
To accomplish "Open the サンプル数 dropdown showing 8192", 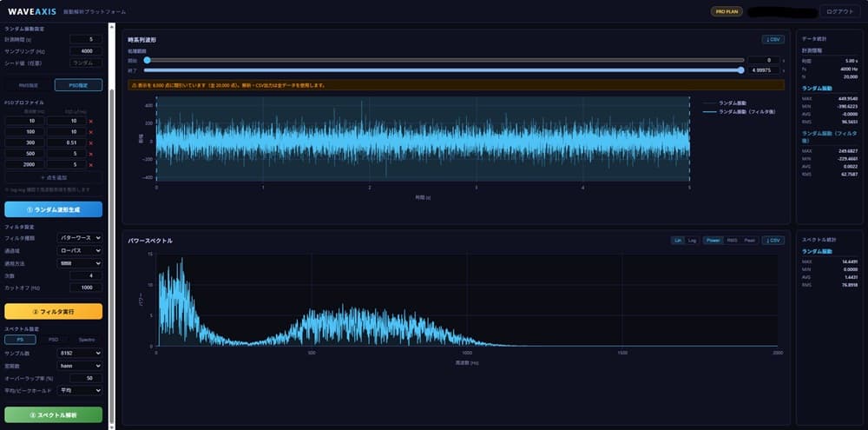I will (80, 353).
